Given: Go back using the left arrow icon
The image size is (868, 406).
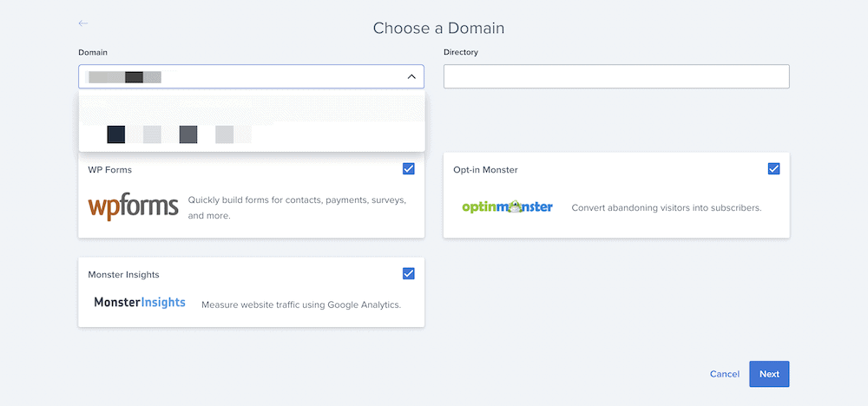Looking at the screenshot, I should pos(83,23).
